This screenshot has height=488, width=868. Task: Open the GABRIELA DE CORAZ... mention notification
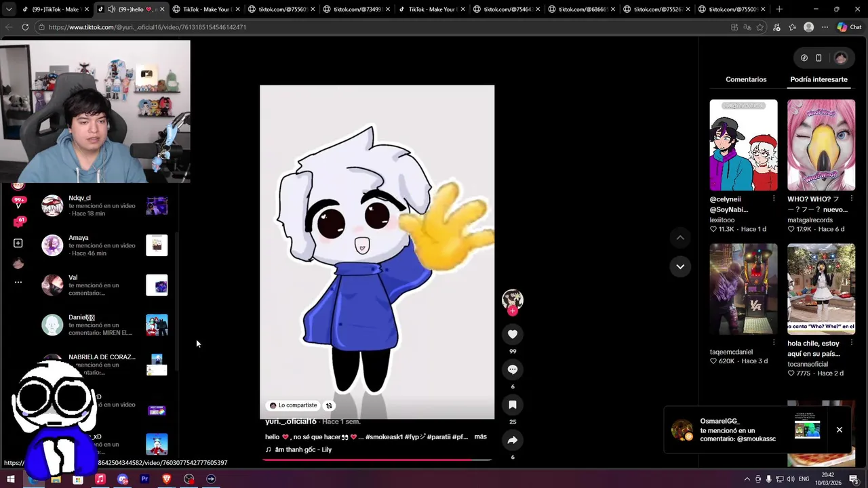[x=105, y=365]
